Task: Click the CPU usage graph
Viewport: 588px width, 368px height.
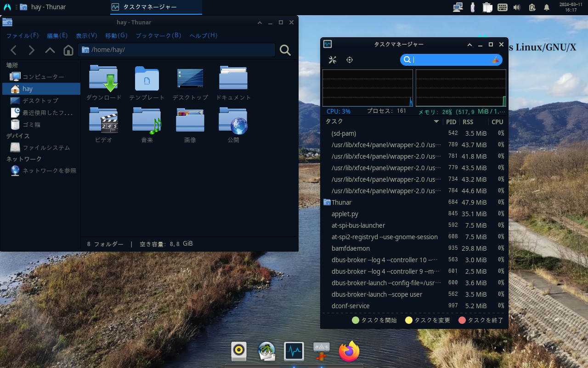Action: (367, 88)
